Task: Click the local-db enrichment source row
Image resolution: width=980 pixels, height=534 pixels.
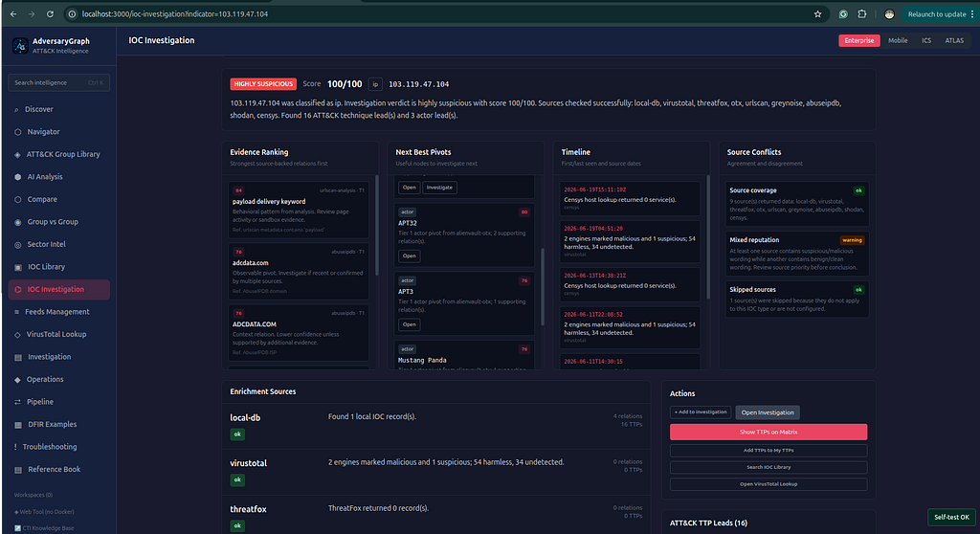Action: pos(435,426)
